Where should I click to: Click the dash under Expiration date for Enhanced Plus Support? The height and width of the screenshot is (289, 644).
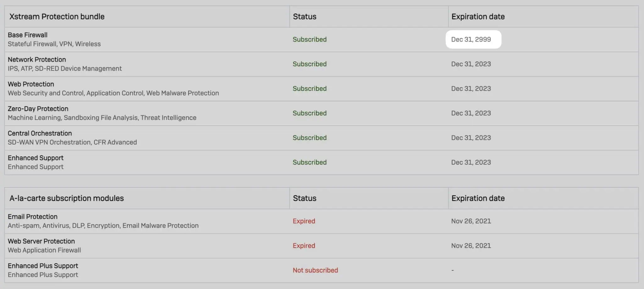(x=452, y=270)
